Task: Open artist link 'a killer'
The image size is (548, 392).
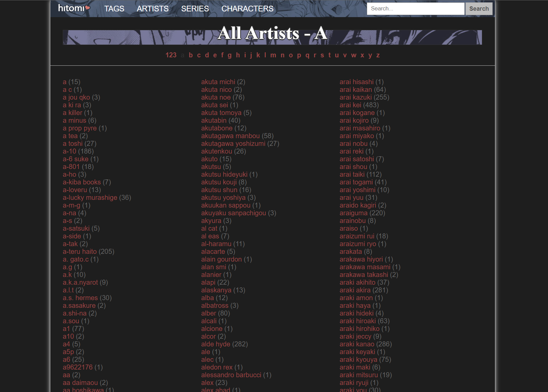Action: click(x=72, y=113)
